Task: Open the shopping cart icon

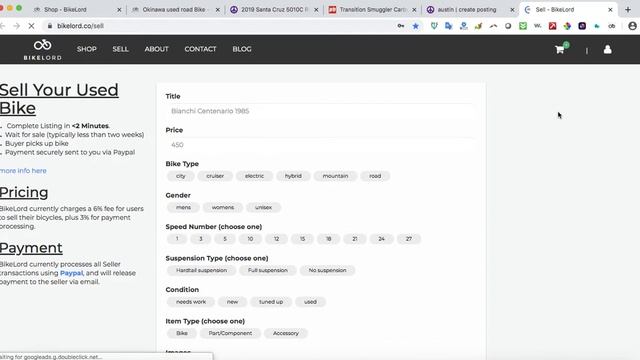Action: point(560,50)
